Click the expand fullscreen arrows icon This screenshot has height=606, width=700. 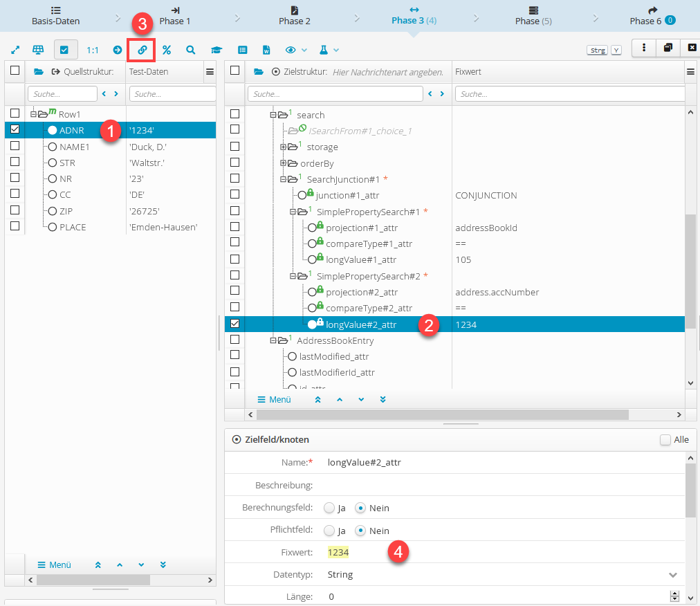point(15,50)
